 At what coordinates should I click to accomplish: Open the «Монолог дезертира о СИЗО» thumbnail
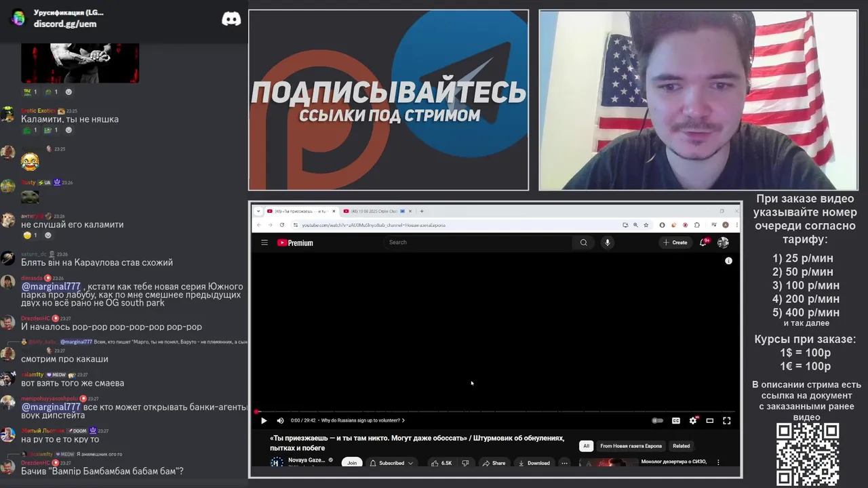click(608, 463)
